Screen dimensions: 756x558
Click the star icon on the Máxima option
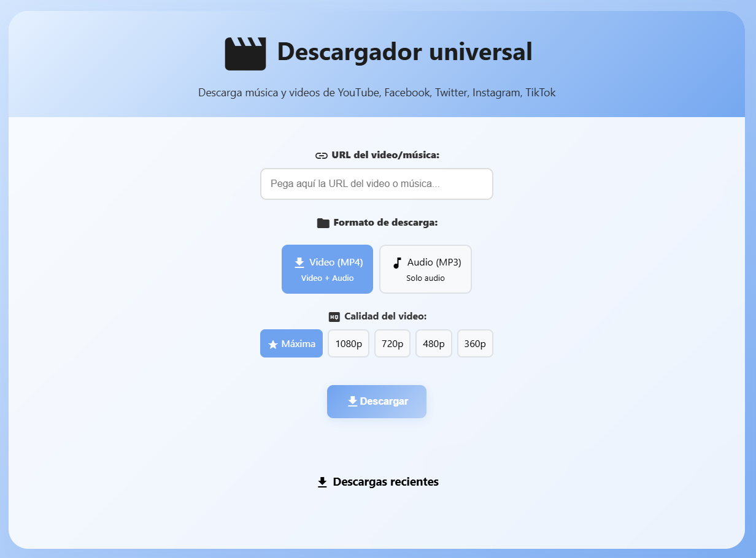coord(272,343)
